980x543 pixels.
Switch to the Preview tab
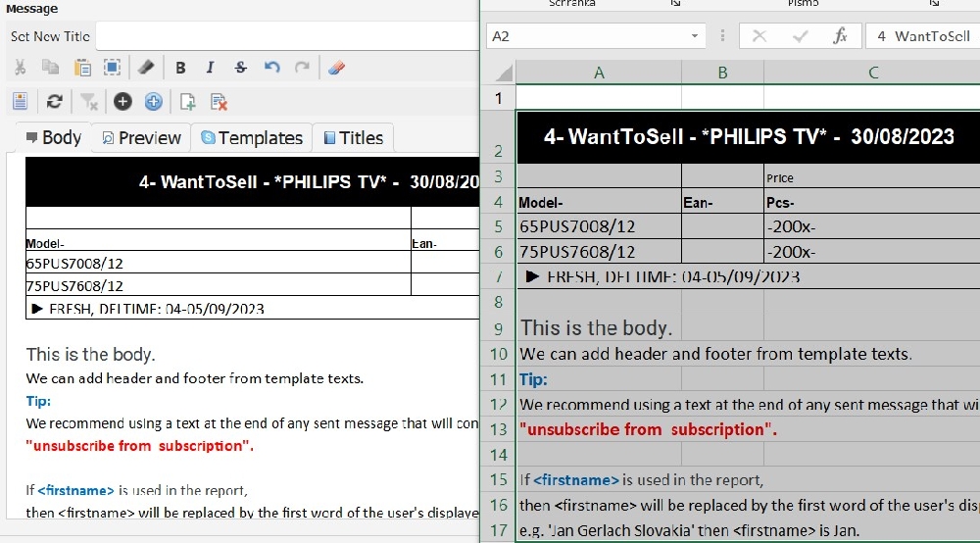141,137
